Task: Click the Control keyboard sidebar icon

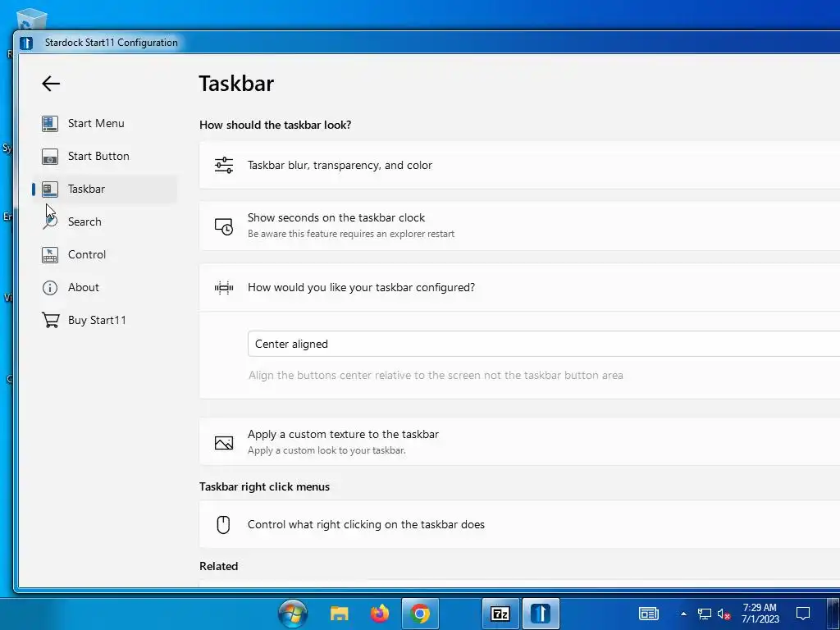Action: click(50, 255)
